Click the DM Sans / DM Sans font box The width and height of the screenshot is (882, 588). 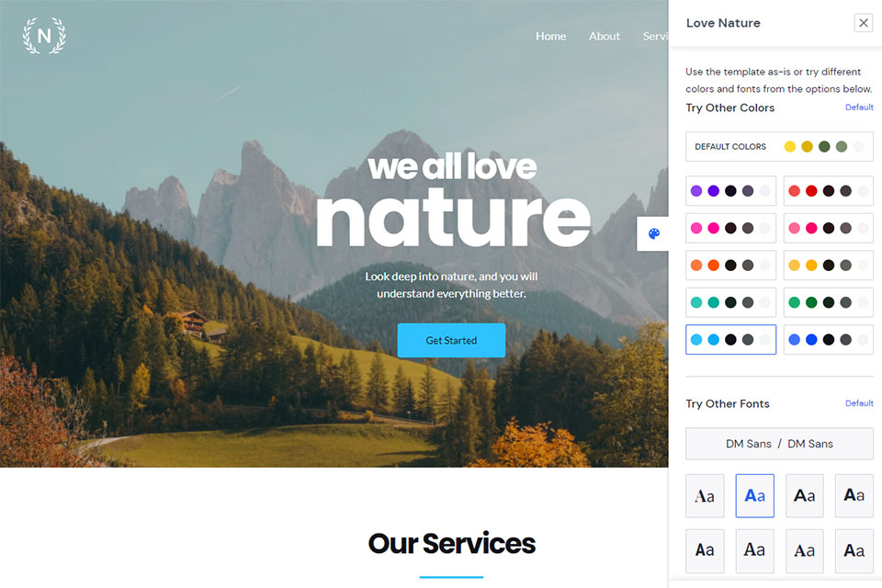tap(780, 444)
